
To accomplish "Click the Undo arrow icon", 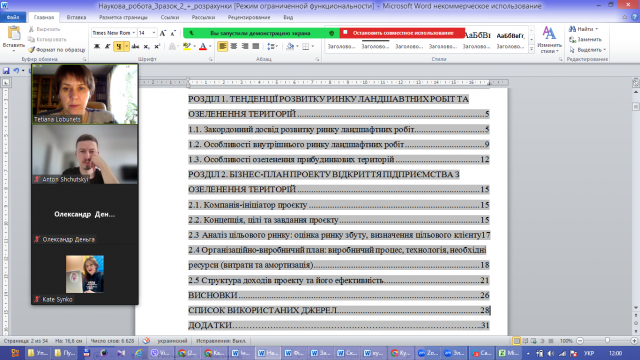I will [16, 71].
